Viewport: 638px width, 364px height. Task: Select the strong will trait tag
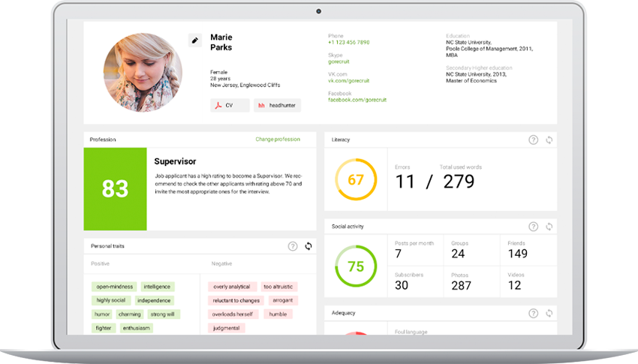pyautogui.click(x=162, y=314)
